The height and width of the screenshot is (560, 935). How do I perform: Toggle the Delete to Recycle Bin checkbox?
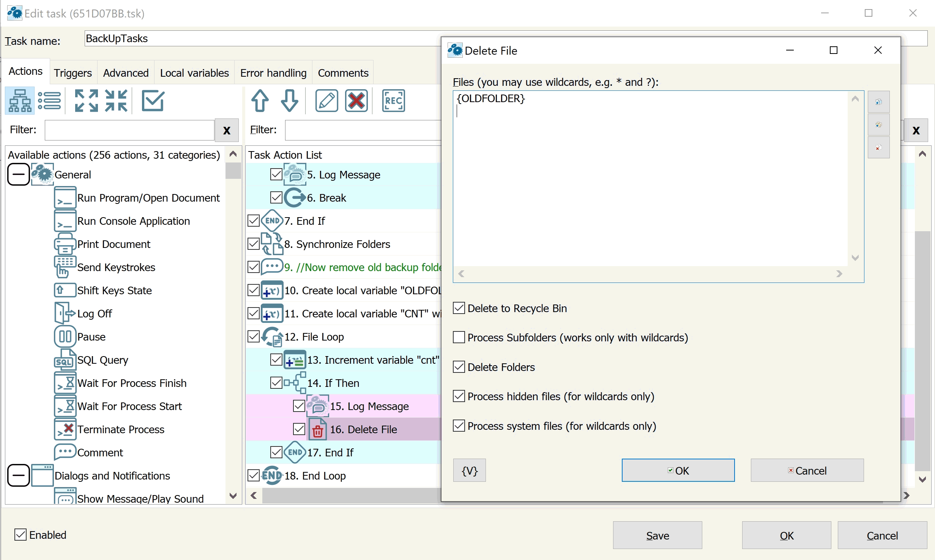(460, 307)
